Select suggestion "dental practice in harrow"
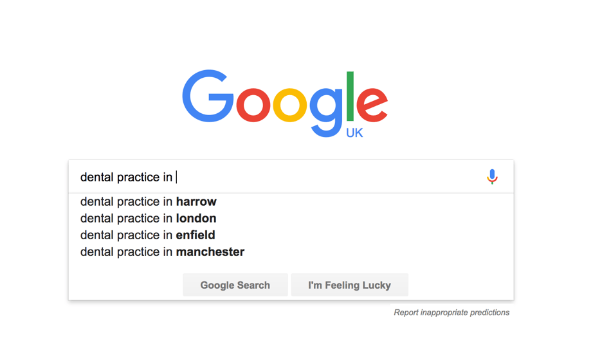The image size is (602, 364). coord(149,201)
